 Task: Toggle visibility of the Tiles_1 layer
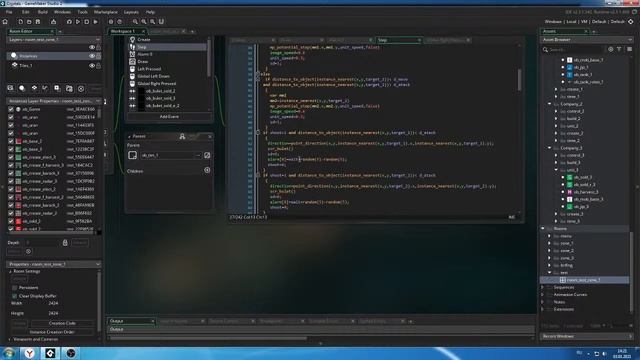(92, 65)
